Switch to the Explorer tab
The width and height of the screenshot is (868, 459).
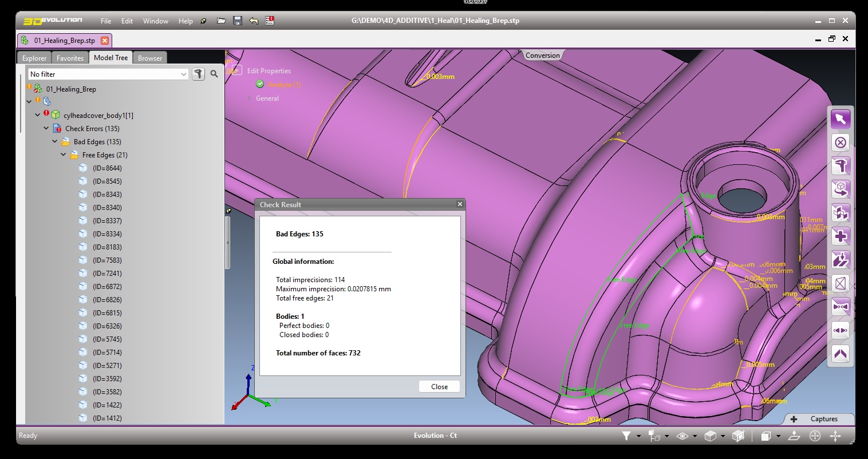[x=33, y=57]
